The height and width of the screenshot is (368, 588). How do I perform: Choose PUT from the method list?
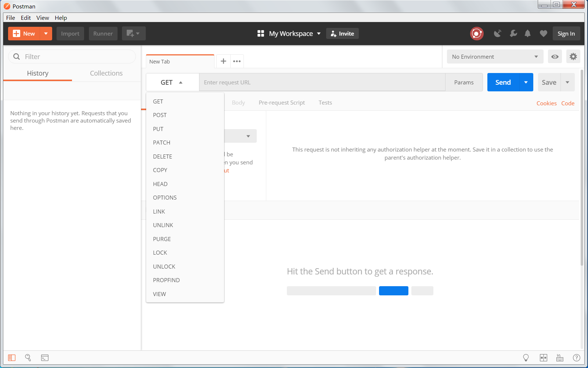coord(185,129)
